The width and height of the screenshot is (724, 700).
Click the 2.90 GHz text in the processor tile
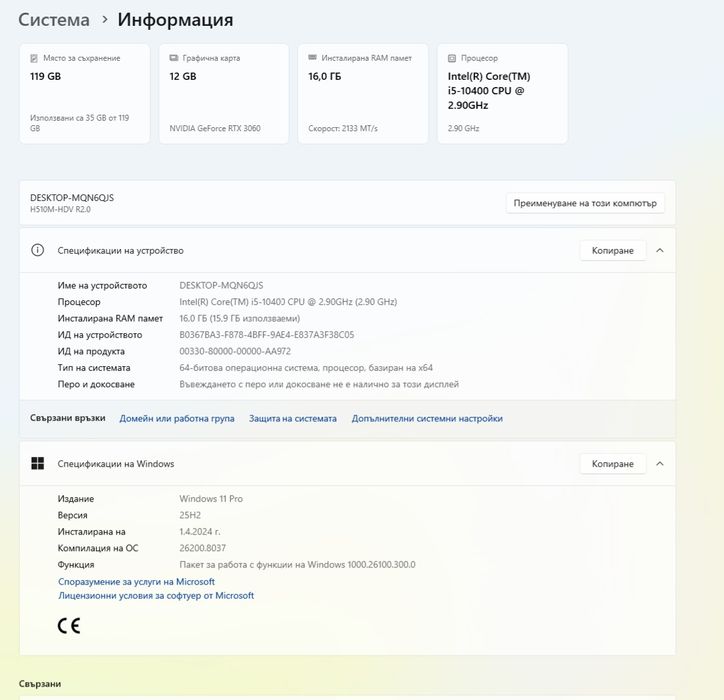(x=463, y=128)
